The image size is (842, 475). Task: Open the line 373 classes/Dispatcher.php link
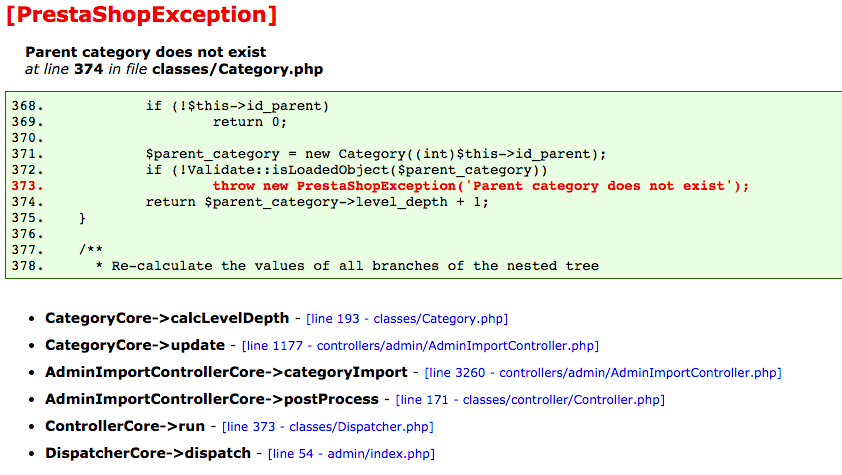(x=328, y=427)
